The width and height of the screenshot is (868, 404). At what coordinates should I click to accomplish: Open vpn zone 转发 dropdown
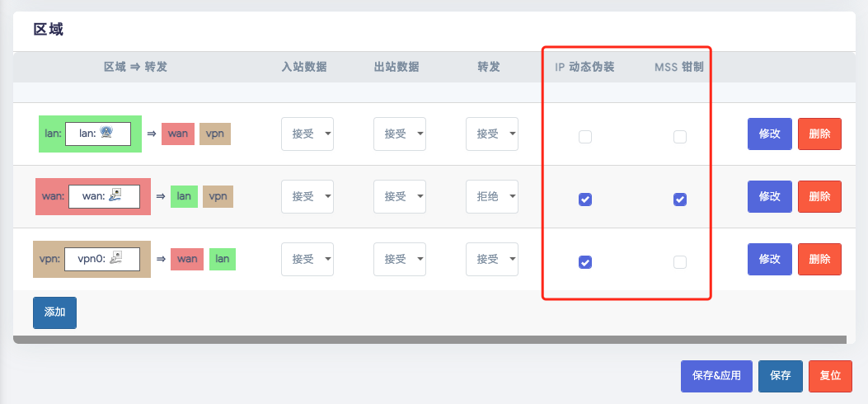click(492, 259)
